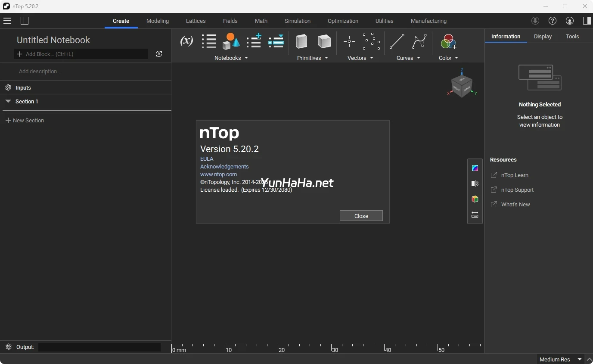593x364 pixels.
Task: Click the colored cube viewport tool icon
Action: 475,199
